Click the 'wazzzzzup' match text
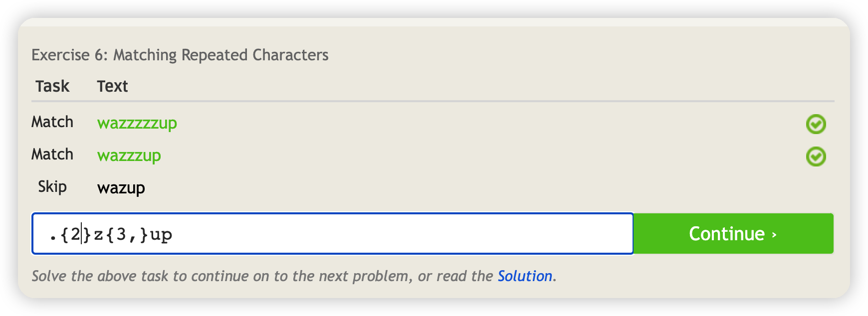Viewport: 868px width, 316px height. coord(137,123)
